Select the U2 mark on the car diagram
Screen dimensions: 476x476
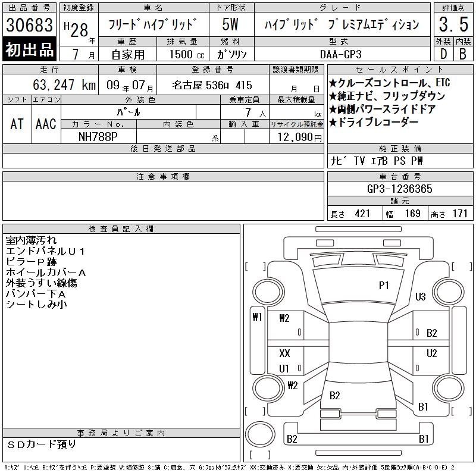click(431, 353)
